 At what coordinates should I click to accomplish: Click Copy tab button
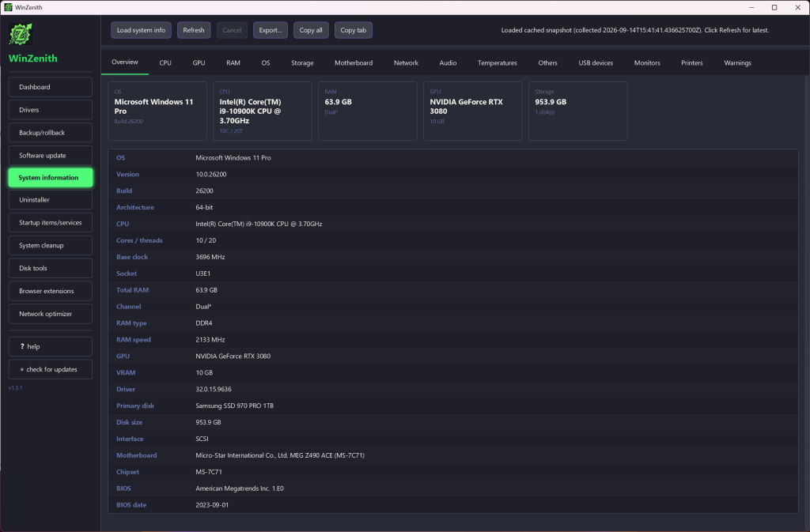click(x=354, y=30)
